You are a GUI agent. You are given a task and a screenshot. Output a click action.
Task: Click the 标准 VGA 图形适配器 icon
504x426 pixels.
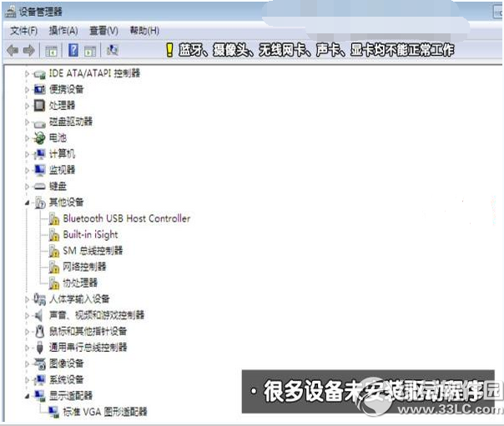click(53, 412)
